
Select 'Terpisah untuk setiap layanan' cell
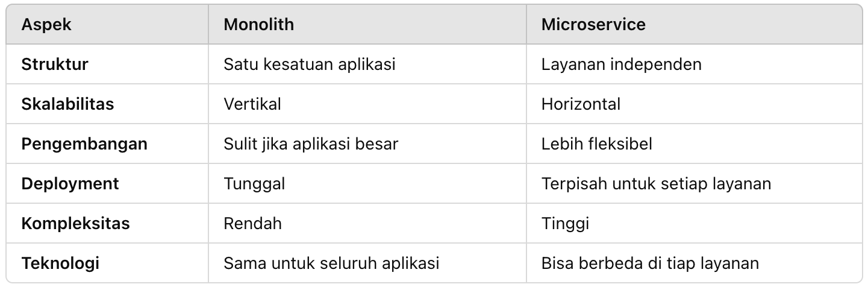[x=656, y=183]
